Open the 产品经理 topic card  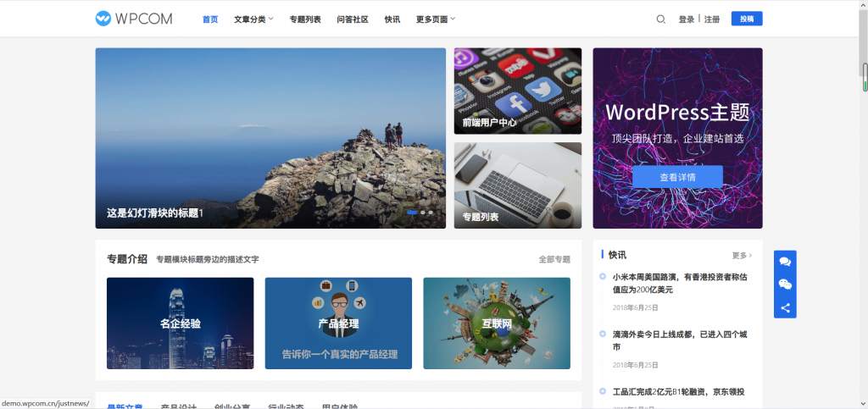pos(338,323)
